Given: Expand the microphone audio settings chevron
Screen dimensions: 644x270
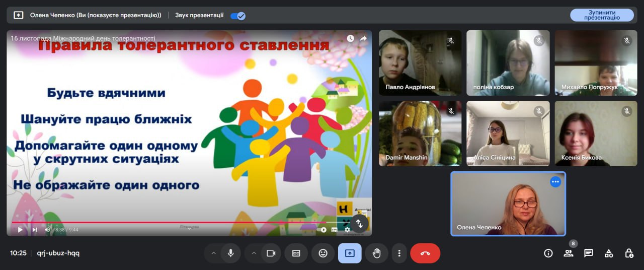Looking at the screenshot, I should pyautogui.click(x=213, y=253).
